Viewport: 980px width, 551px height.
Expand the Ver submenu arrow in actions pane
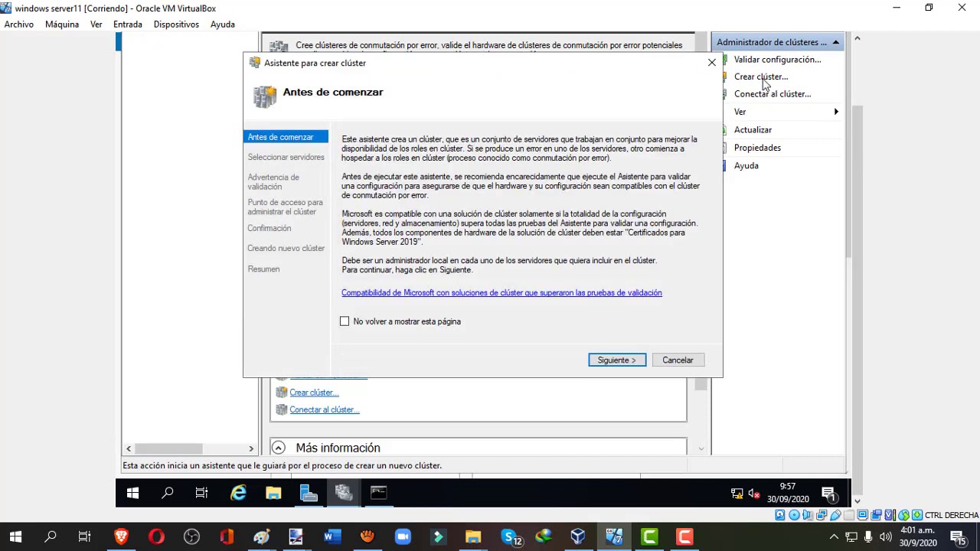pyautogui.click(x=836, y=112)
